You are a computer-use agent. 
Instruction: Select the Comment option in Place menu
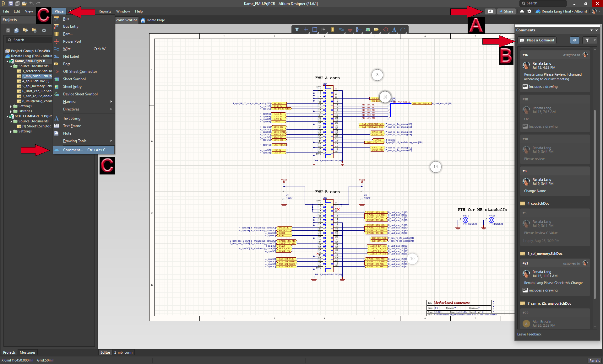coord(72,150)
